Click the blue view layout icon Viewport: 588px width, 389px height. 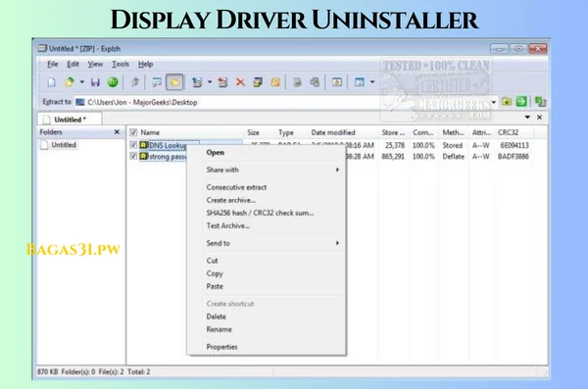click(360, 82)
